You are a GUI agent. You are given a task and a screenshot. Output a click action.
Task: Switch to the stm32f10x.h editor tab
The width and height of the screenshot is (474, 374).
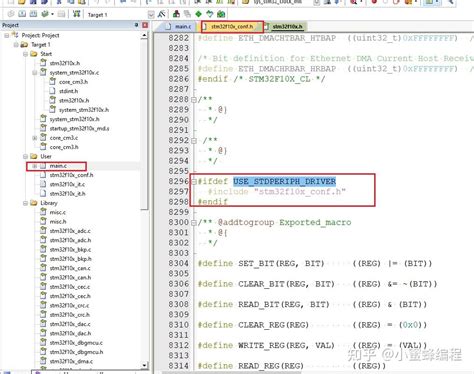pos(284,27)
